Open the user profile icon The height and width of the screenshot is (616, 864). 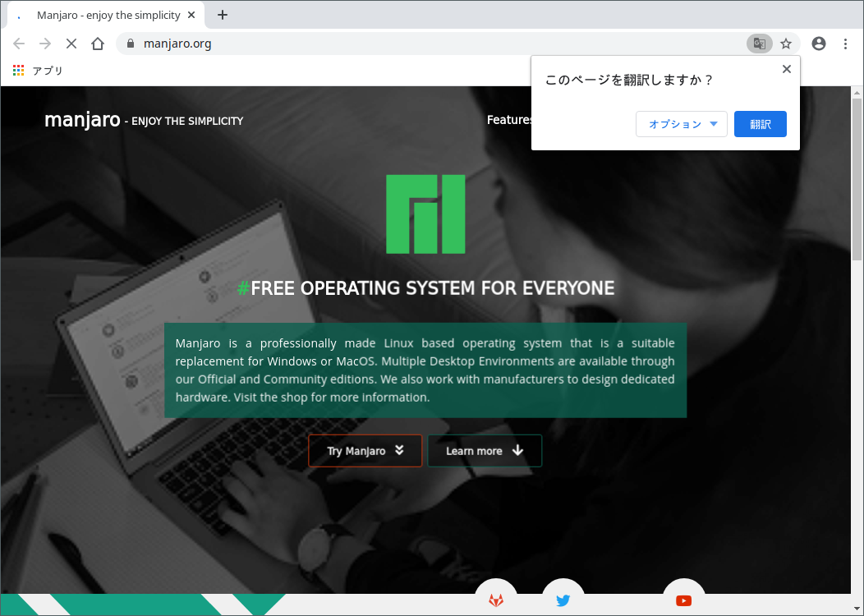[x=819, y=44]
